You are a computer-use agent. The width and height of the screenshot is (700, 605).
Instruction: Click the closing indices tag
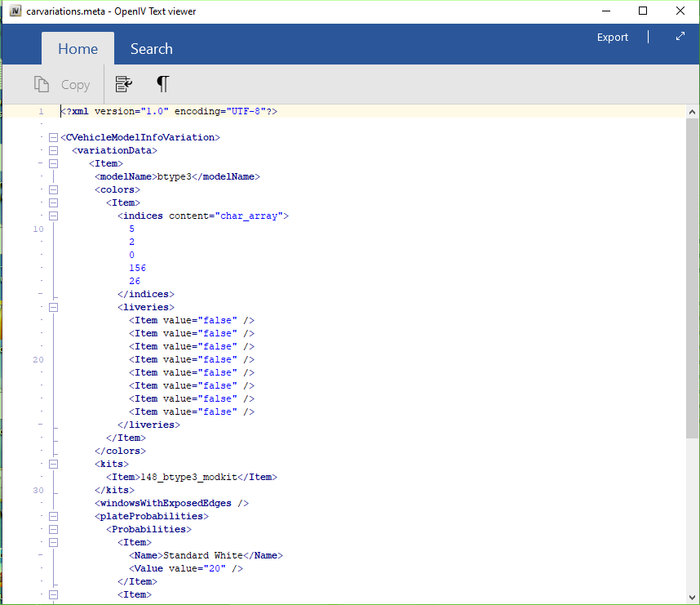(x=146, y=294)
